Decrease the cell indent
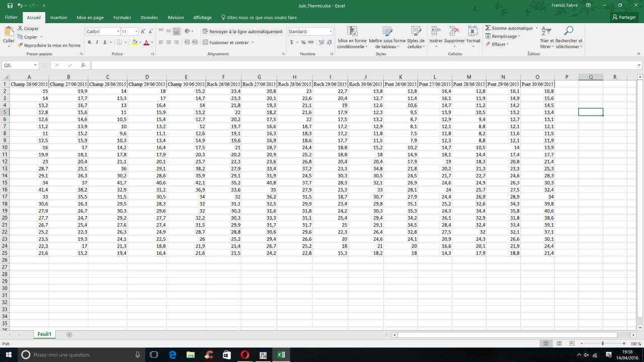This screenshot has height=362, width=644. coord(187,42)
